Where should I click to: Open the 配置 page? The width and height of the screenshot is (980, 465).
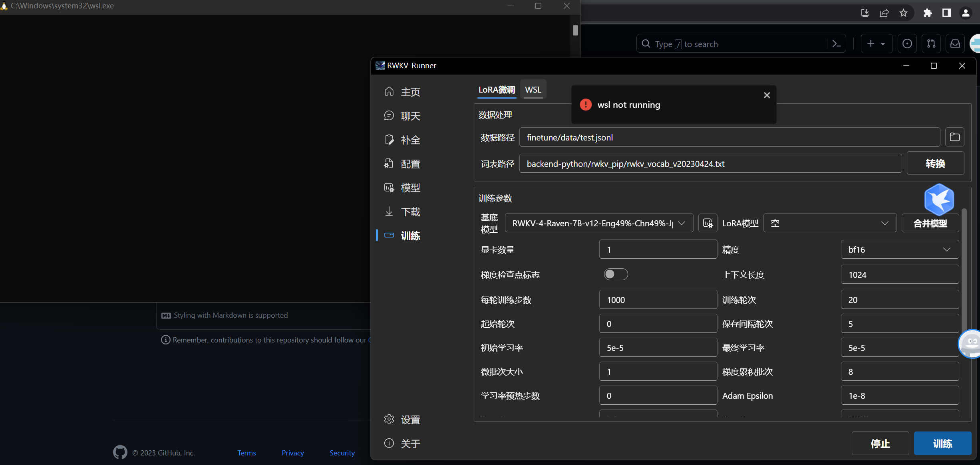coord(410,164)
